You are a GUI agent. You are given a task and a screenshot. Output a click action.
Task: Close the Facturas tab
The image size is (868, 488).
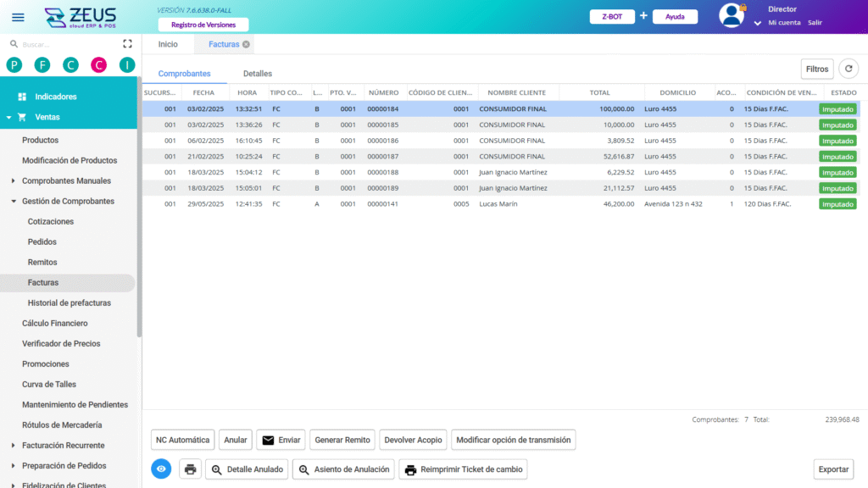[x=246, y=44]
